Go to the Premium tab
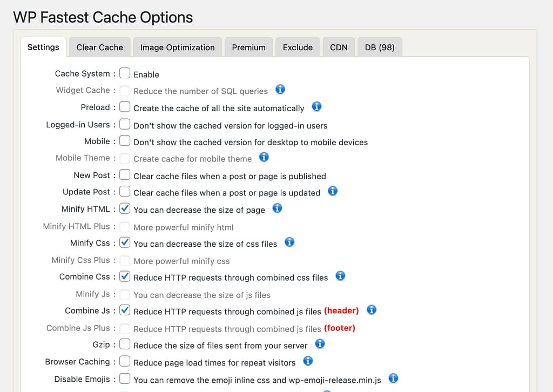This screenshot has width=553, height=392. [248, 47]
